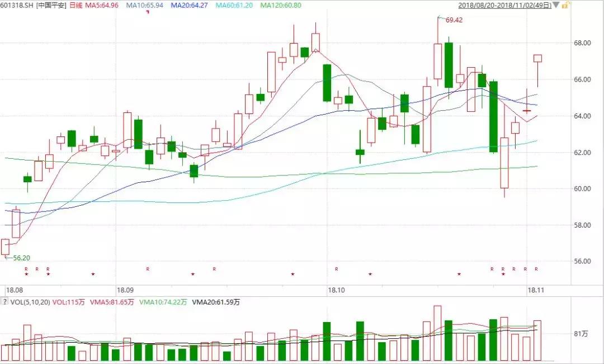604x364 pixels.
Task: Click the 58.00 price axis label
Action: [582, 225]
